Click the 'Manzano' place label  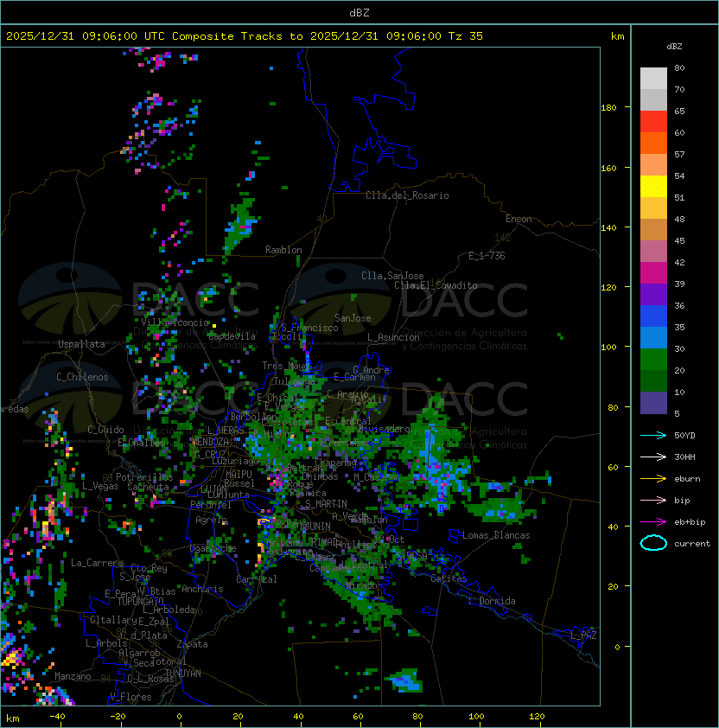73,676
